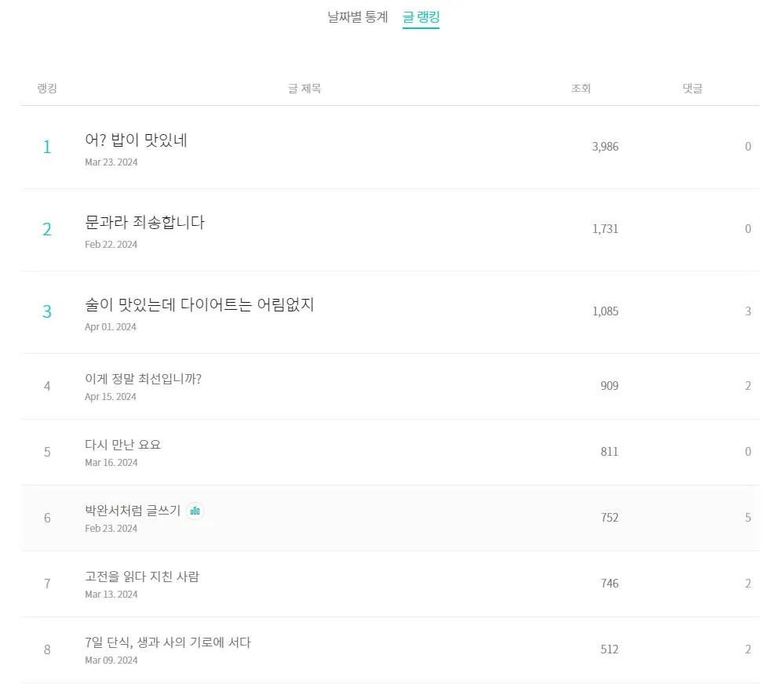Click the rank number 1
784x684 pixels.
(x=47, y=147)
